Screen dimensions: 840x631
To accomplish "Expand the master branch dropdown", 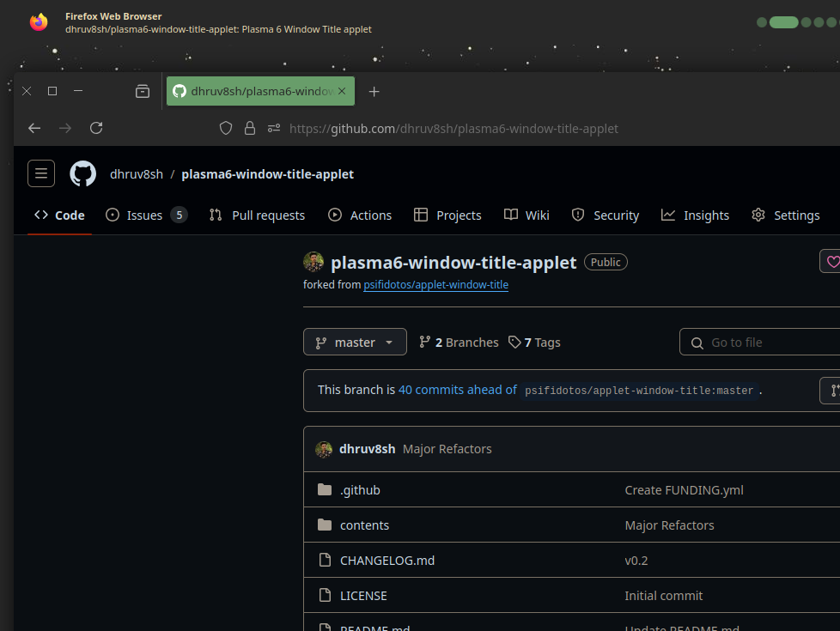I will [356, 342].
